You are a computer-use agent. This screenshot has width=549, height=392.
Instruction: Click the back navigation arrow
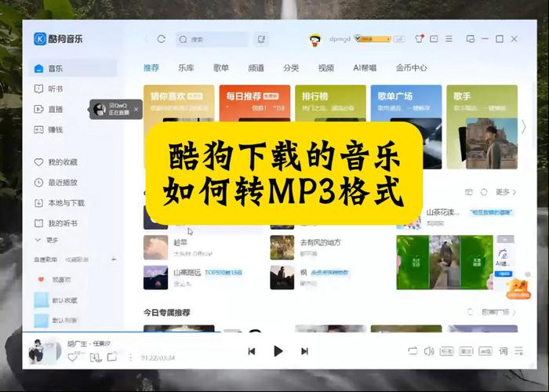(x=146, y=39)
